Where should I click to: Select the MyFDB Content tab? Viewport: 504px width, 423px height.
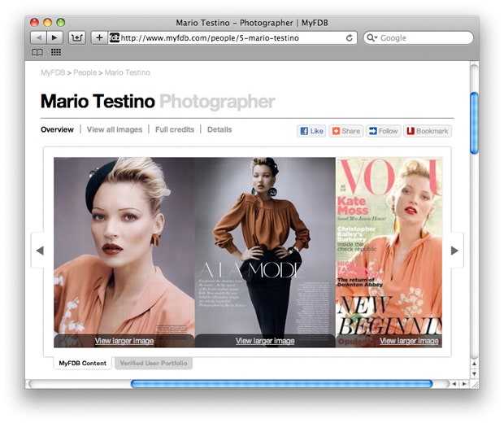tap(83, 363)
